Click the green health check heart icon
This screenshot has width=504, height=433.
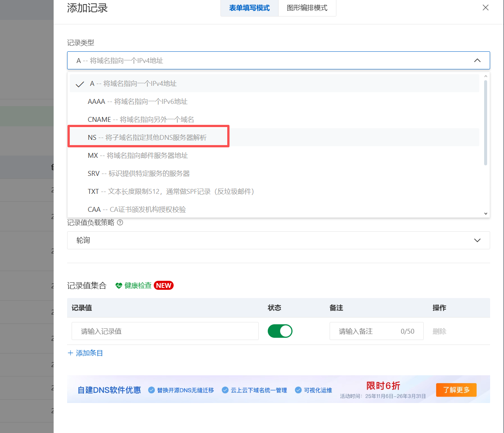(118, 285)
